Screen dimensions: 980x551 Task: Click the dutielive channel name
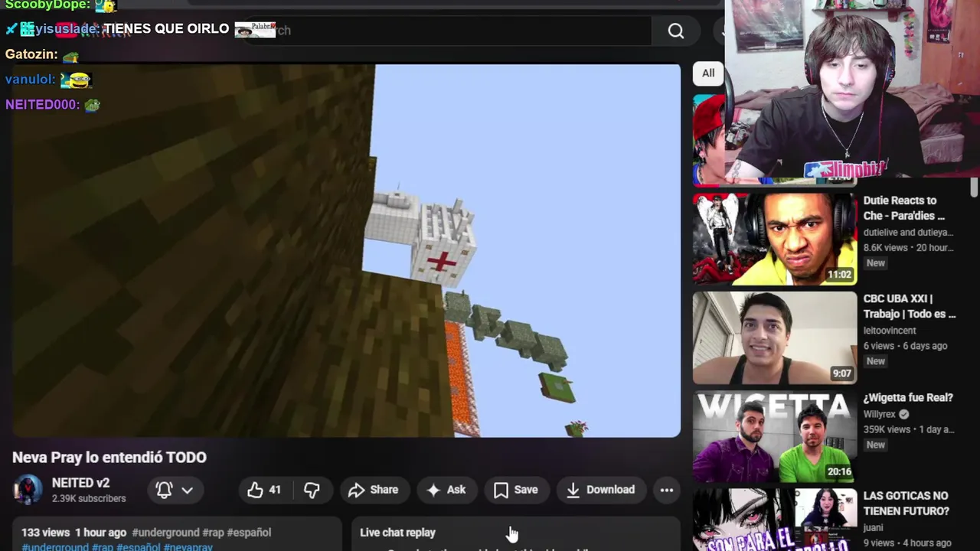click(x=908, y=232)
